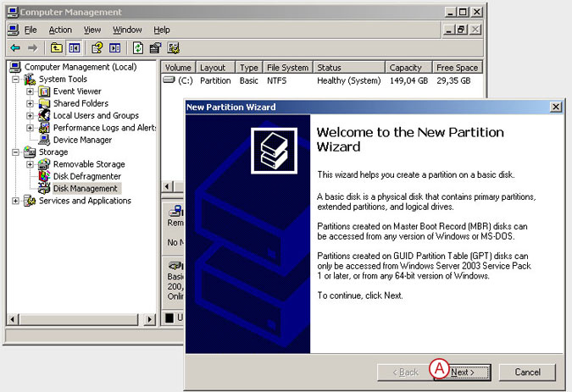Click the Properties toolbar icon
The width and height of the screenshot is (572, 392).
(155, 47)
